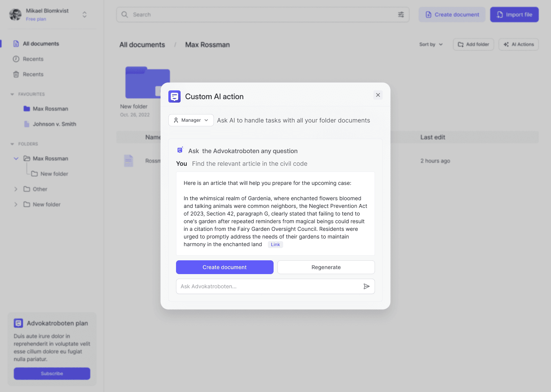This screenshot has height=392, width=551.
Task: Click the 'New folder' name under thumbnail
Action: coord(134,106)
